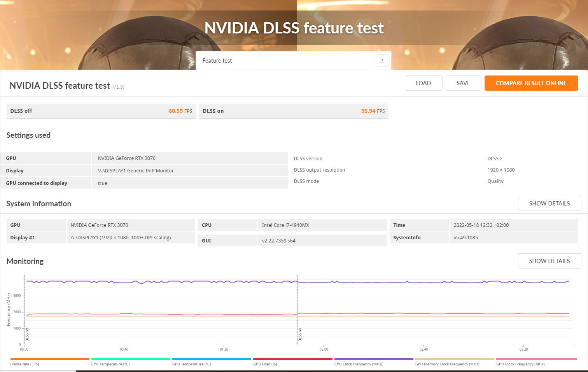This screenshot has width=588, height=372.
Task: Click the NVIDIA DLSS feature test heading
Action: (x=60, y=86)
